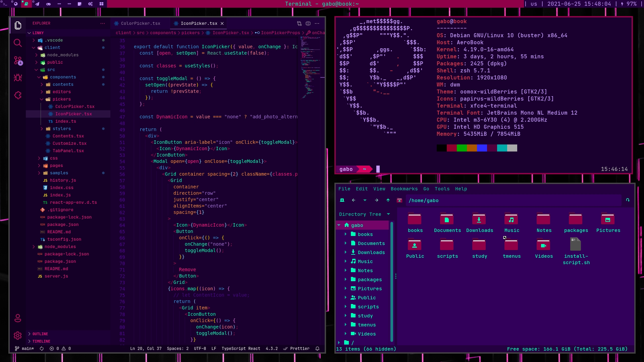This screenshot has width=644, height=362.
Task: Open the Directory Tree dropdown
Action: click(388, 214)
